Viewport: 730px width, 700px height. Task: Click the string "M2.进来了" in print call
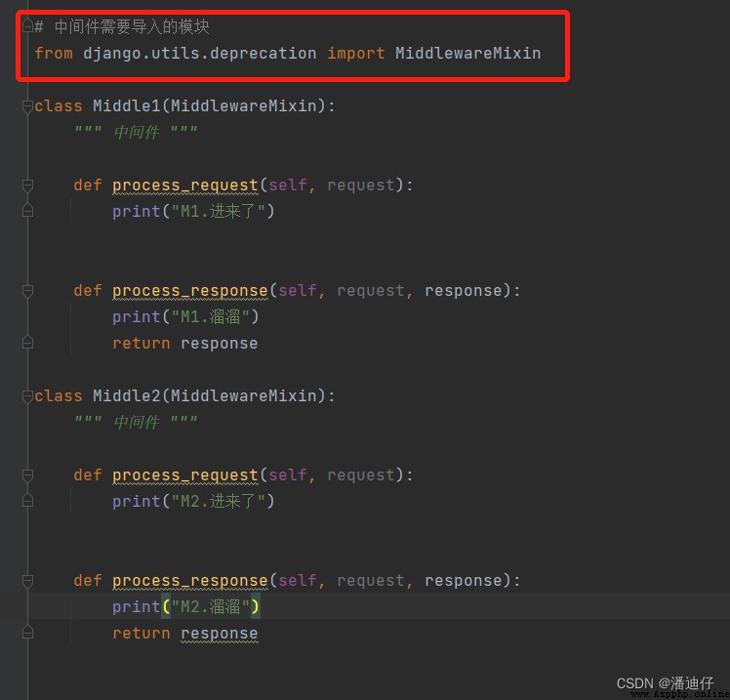[x=219, y=501]
